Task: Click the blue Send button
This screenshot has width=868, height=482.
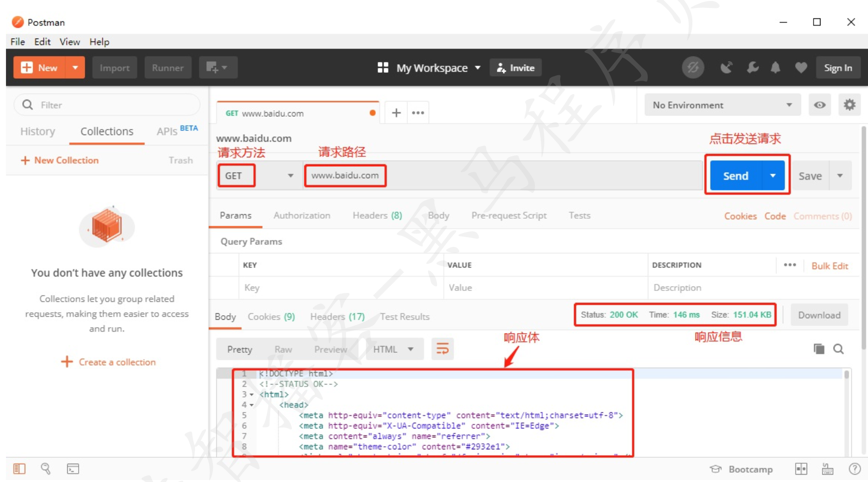Action: click(736, 176)
